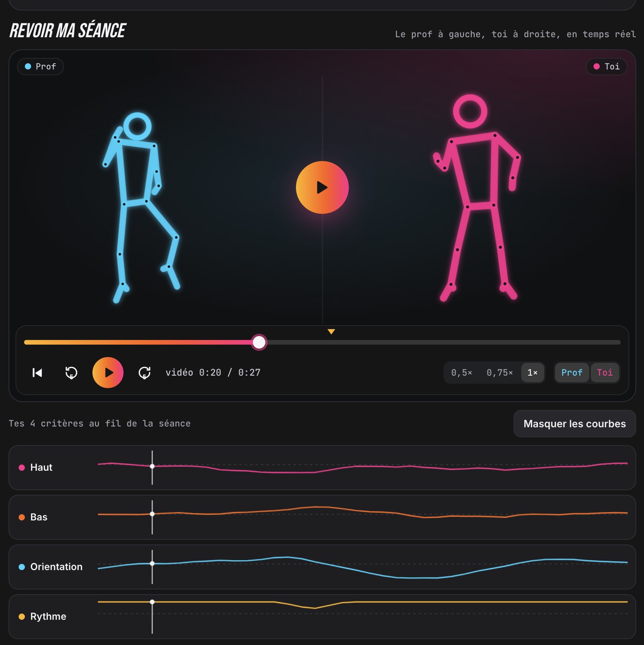Click the Rythme curve playhead dot
The image size is (644, 645).
click(x=152, y=602)
